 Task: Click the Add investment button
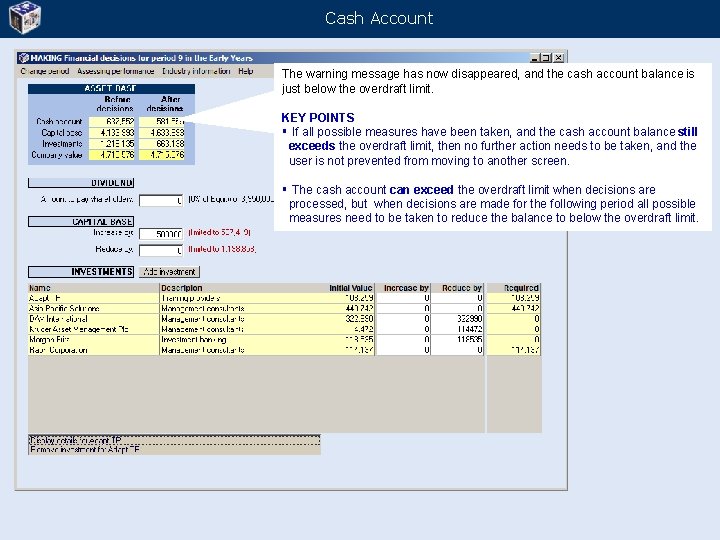point(169,272)
